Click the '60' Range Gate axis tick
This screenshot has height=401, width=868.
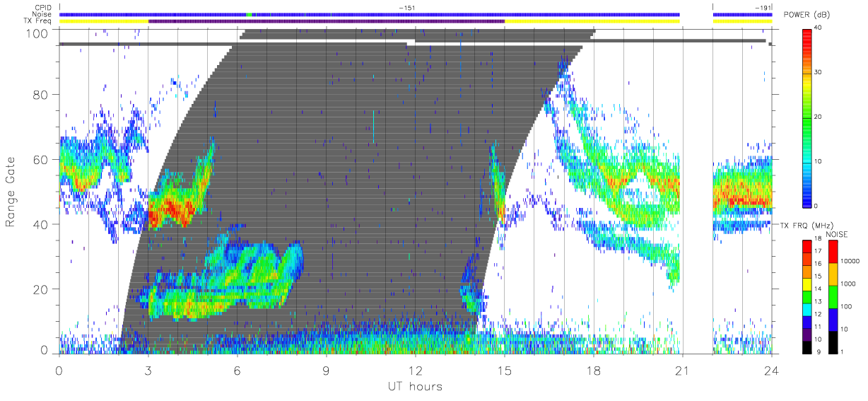coord(41,159)
